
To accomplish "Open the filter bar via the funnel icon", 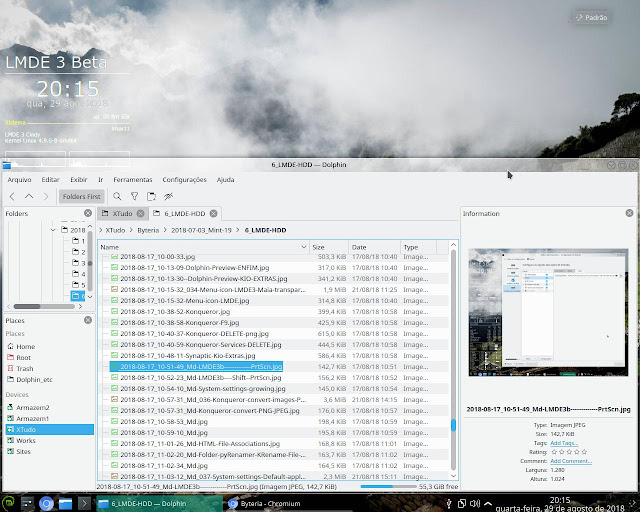I will point(134,197).
